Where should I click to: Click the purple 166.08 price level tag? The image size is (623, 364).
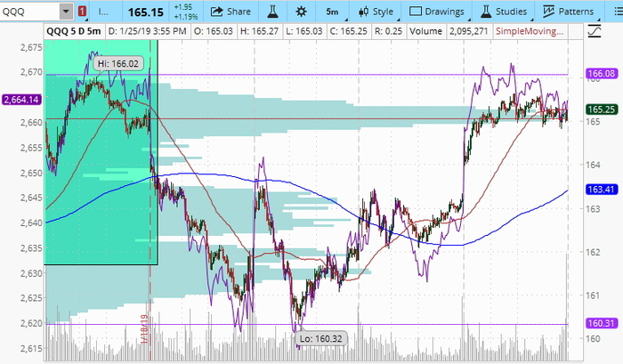tap(601, 74)
